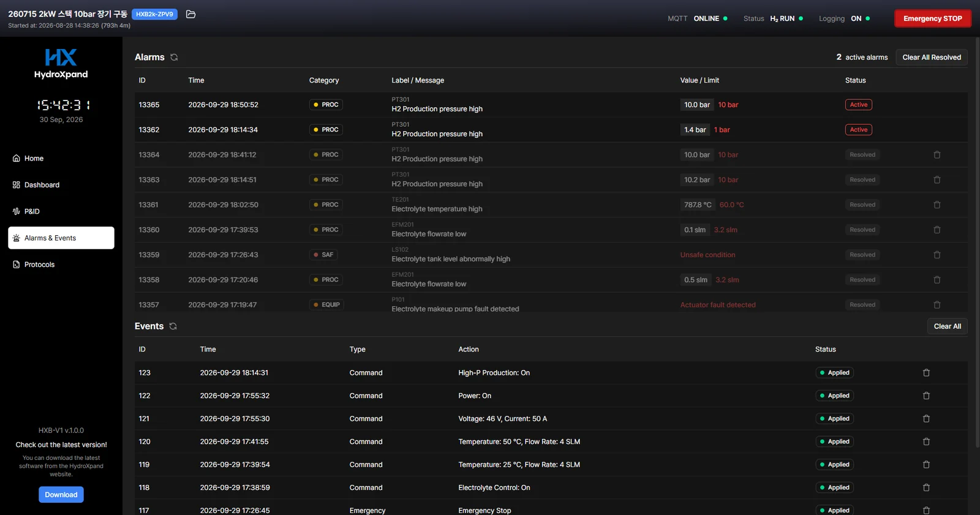
Task: Open the Dashboard page
Action: tap(61, 185)
